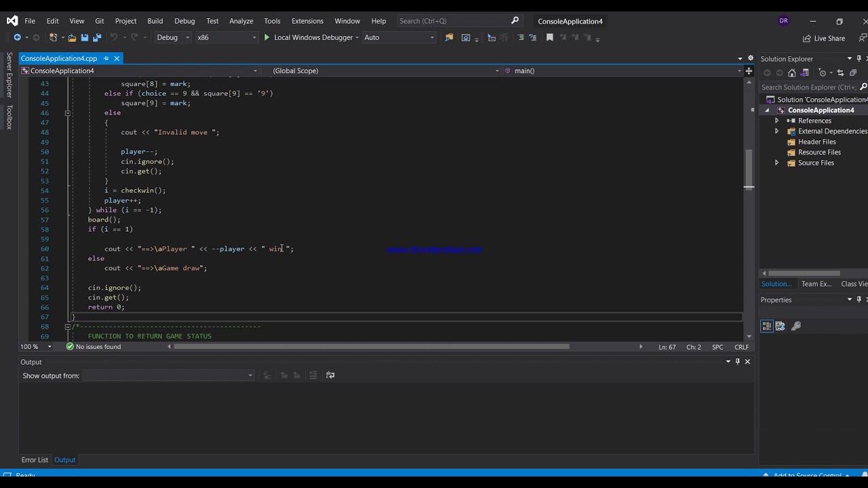
Task: Toggle auto-hide pin on Output panel
Action: pyautogui.click(x=738, y=362)
